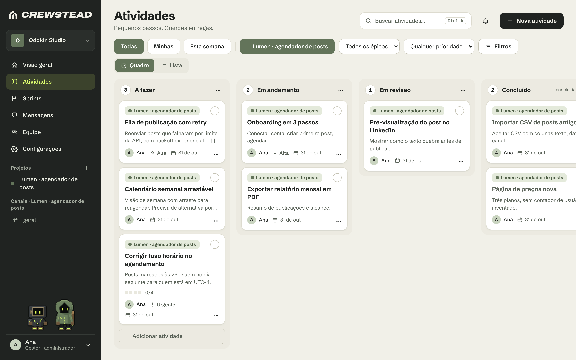Mark Exportar relatório mensal card complete
The height and width of the screenshot is (360, 576).
click(x=337, y=177)
